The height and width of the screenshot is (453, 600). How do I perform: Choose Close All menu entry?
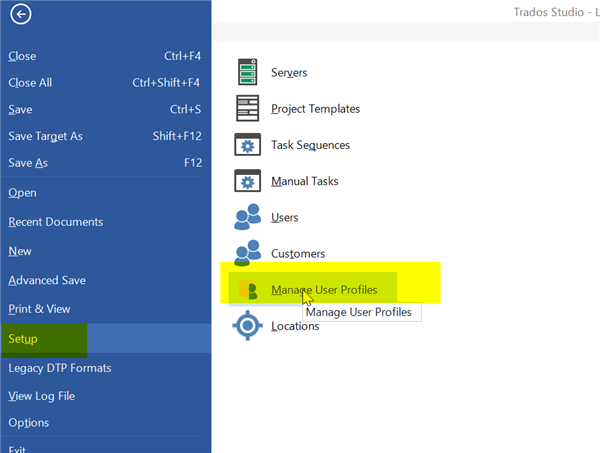(106, 83)
